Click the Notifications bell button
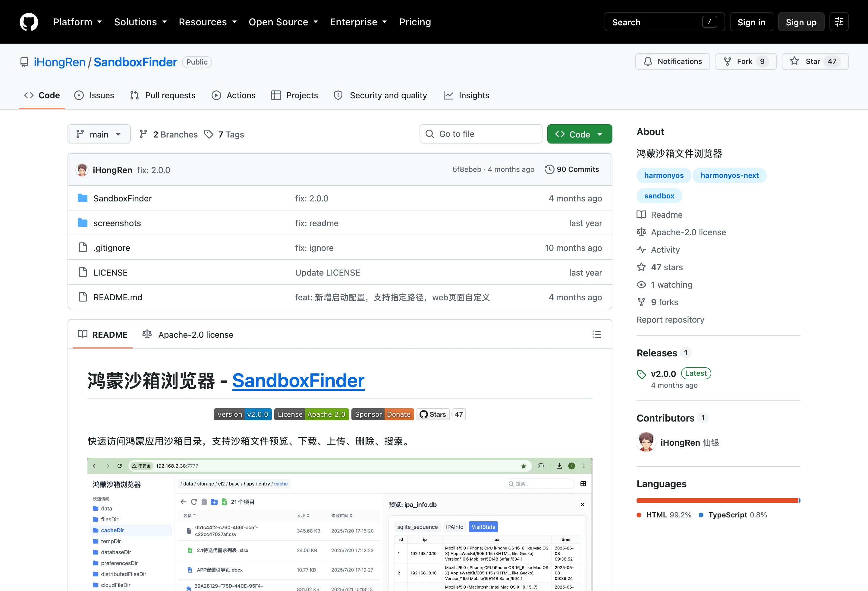The height and width of the screenshot is (591, 868). click(x=672, y=62)
